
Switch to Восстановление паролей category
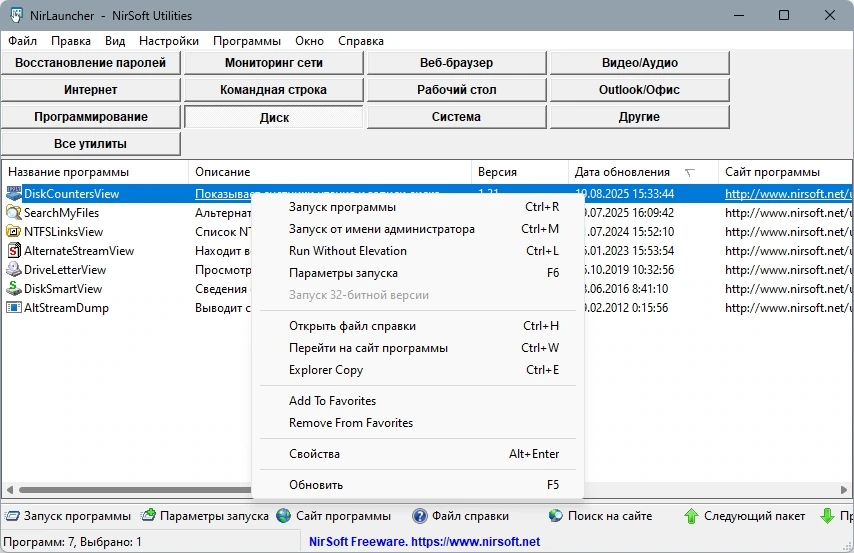[x=90, y=63]
